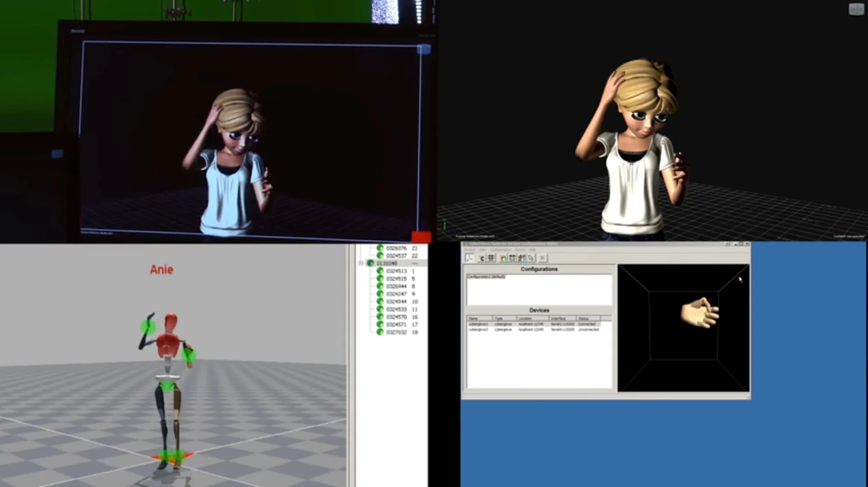The image size is (868, 487).
Task: Click green status icon of sensor row 22
Action: [x=380, y=256]
